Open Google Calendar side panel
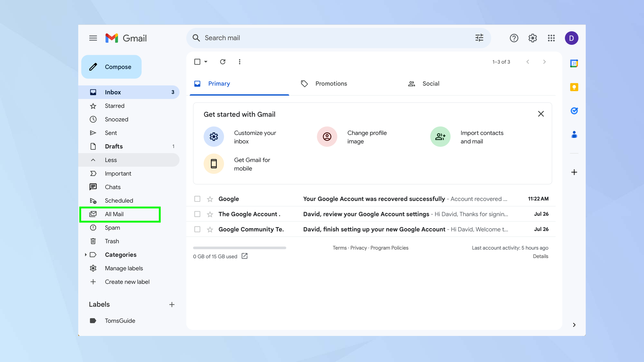This screenshot has height=362, width=644. [574, 63]
